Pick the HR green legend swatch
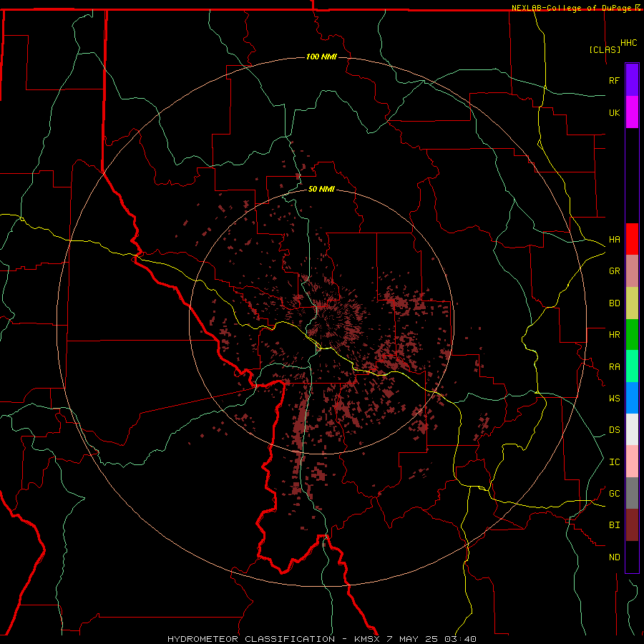This screenshot has width=644, height=644. pos(632,335)
